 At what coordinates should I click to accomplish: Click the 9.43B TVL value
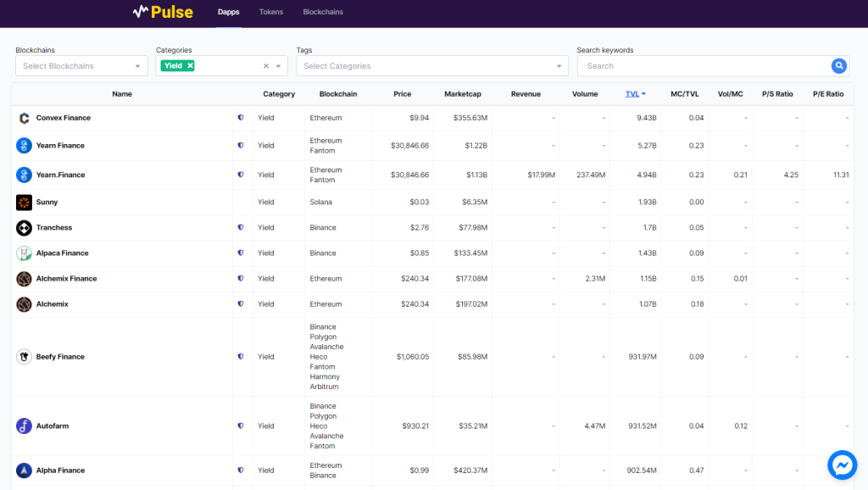[x=647, y=117]
